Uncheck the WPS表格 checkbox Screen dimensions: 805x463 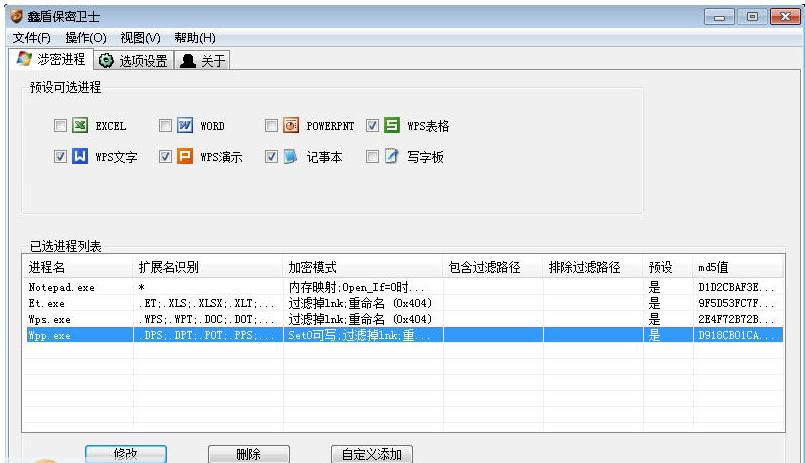pyautogui.click(x=372, y=126)
